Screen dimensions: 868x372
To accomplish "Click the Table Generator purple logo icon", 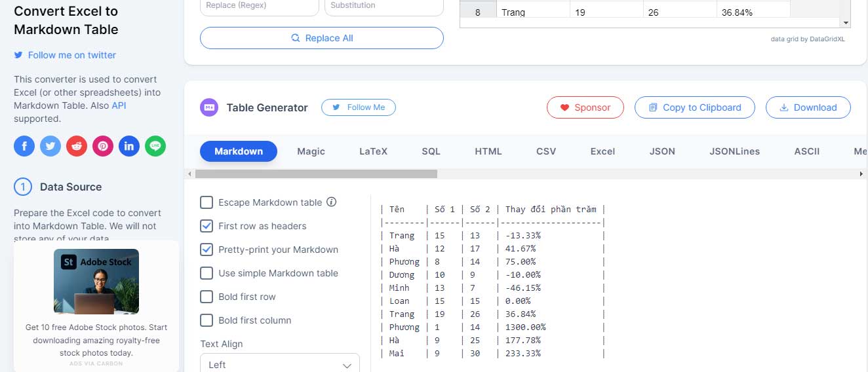I will point(209,107).
